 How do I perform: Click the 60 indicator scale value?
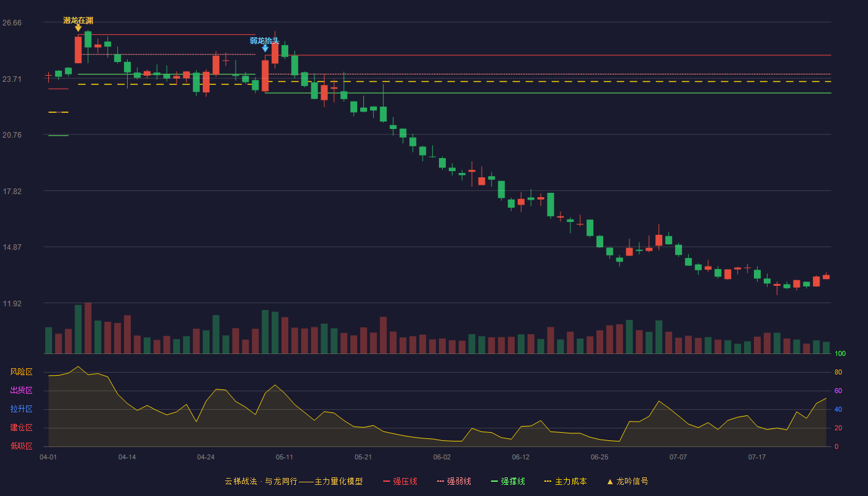[838, 391]
